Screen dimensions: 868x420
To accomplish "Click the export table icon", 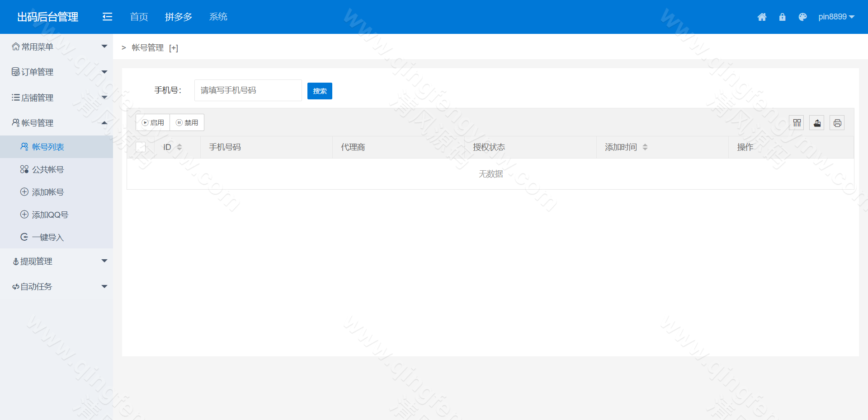I will point(817,123).
